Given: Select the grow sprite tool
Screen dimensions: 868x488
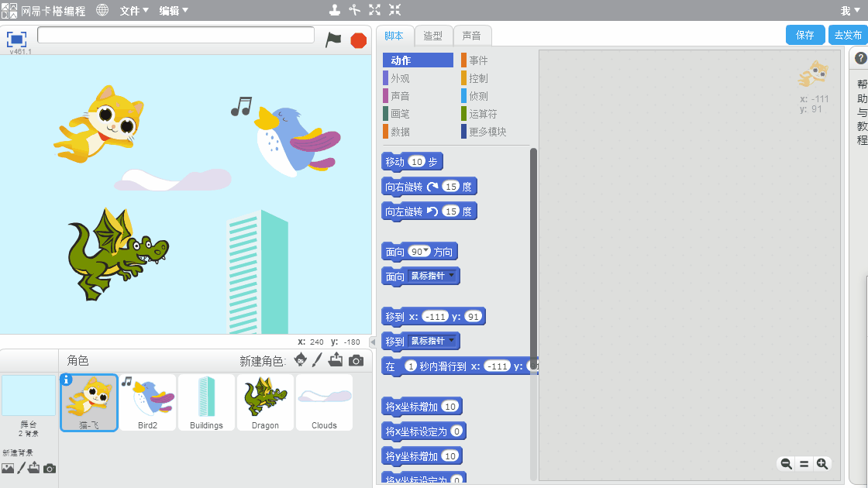Looking at the screenshot, I should (375, 10).
